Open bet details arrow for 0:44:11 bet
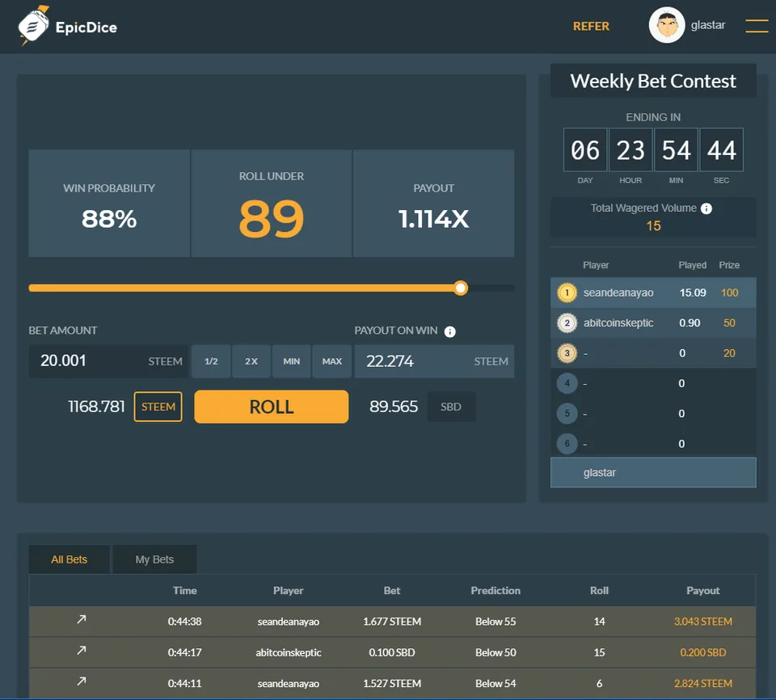Viewport: 776px width, 700px height. coord(81,682)
